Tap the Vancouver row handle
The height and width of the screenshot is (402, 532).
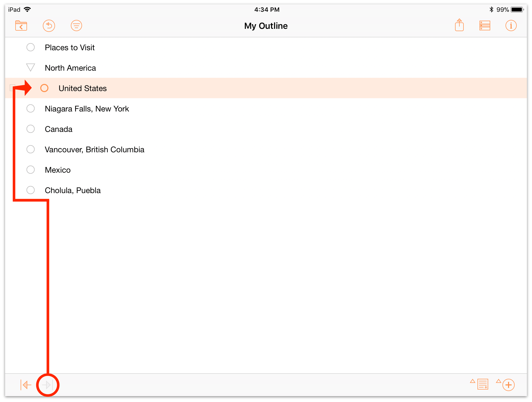pos(31,149)
